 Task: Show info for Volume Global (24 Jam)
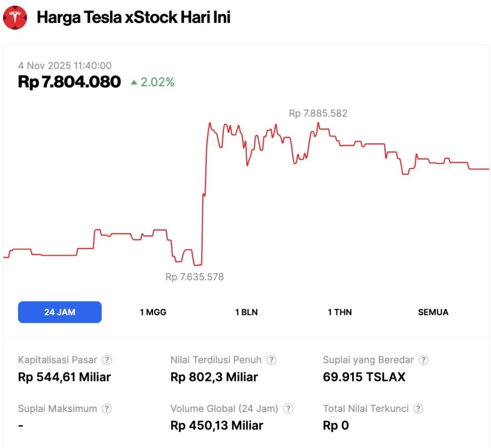click(x=289, y=409)
